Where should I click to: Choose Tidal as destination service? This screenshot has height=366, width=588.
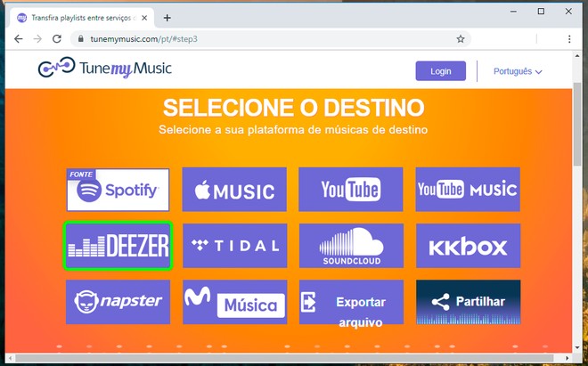[234, 246]
